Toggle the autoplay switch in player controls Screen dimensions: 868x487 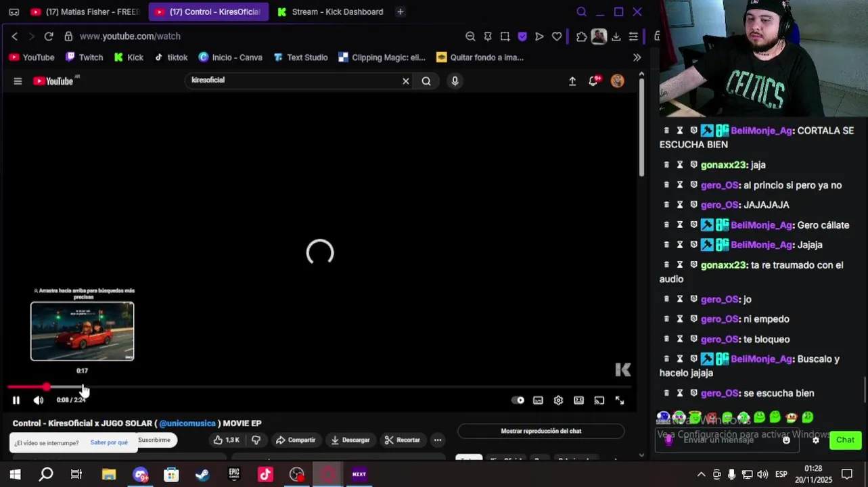(518, 400)
